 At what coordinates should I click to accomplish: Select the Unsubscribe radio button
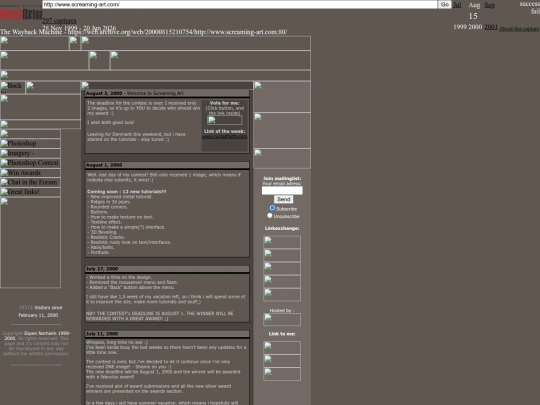tap(270, 215)
